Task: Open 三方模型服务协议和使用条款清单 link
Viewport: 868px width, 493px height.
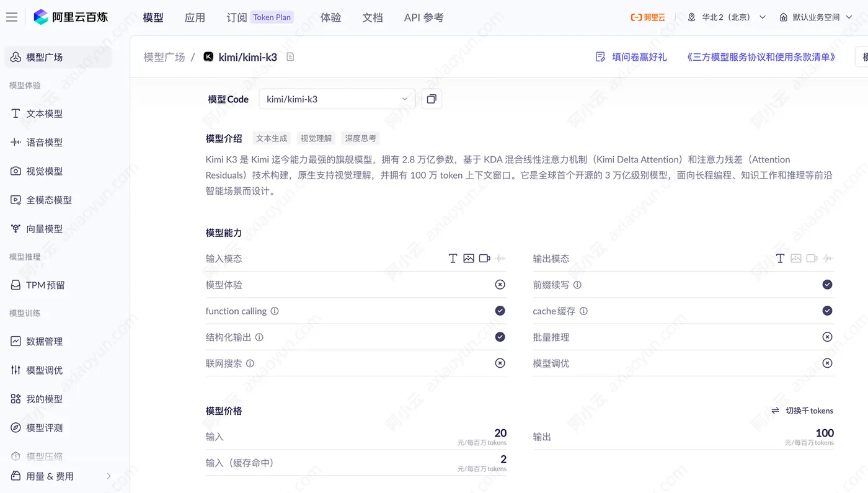Action: 761,57
